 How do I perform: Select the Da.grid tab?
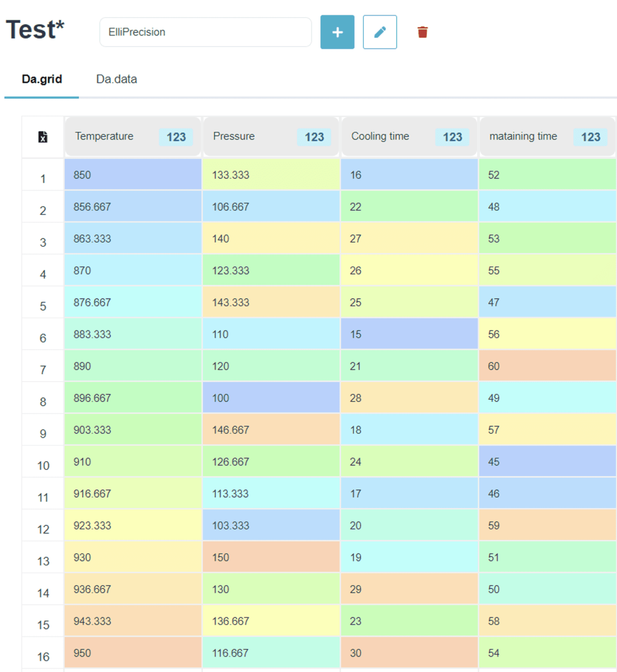[42, 79]
